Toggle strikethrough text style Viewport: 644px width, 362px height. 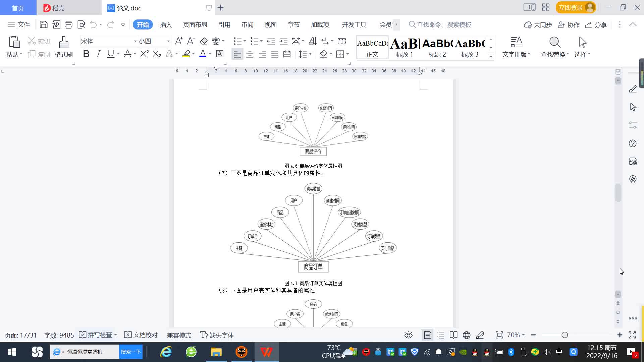point(127,54)
